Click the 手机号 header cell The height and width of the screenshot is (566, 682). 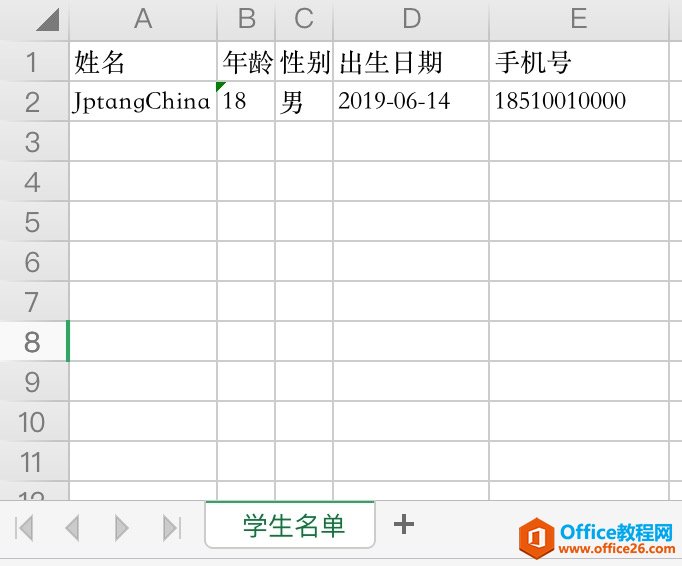579,61
